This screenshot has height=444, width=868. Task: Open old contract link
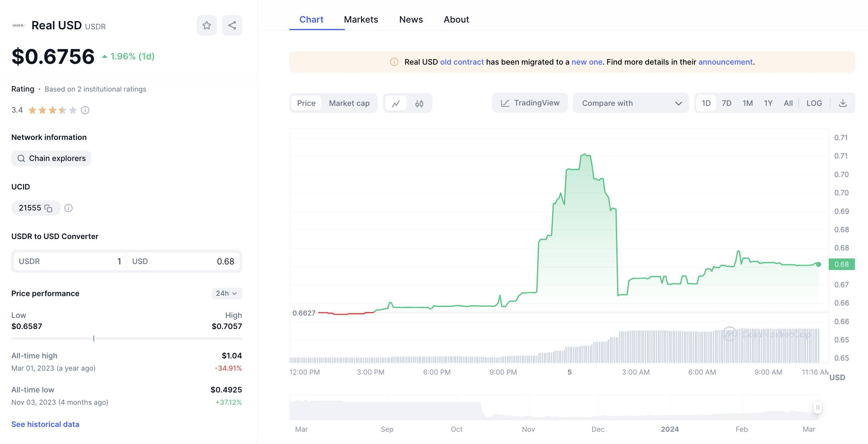pos(462,62)
